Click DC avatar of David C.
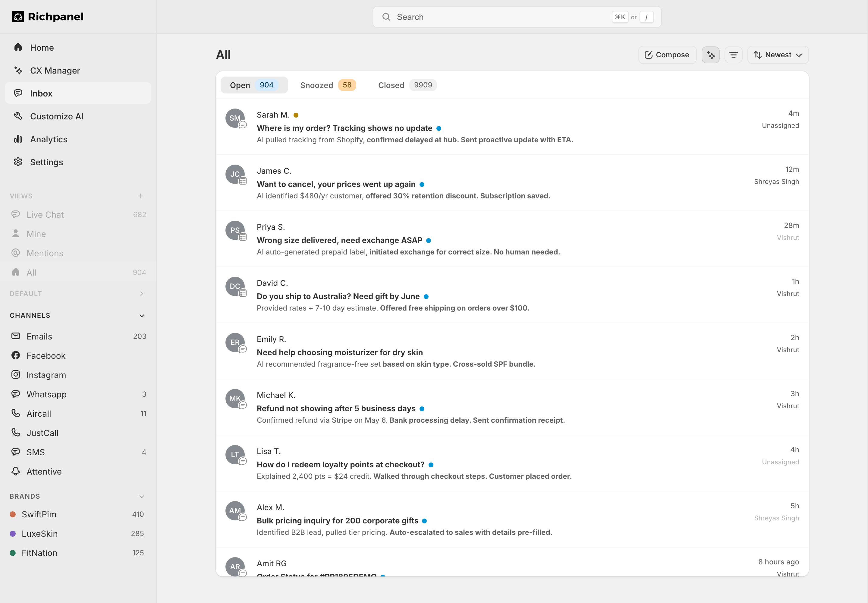This screenshot has width=868, height=603. (235, 286)
